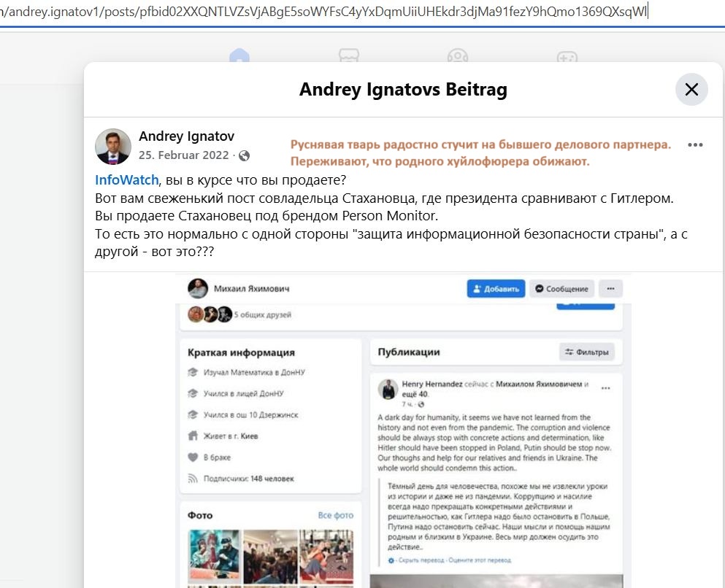Screen dimensions: 725x588
Task: Open Henry Hernandez post options menu
Action: coord(606,388)
